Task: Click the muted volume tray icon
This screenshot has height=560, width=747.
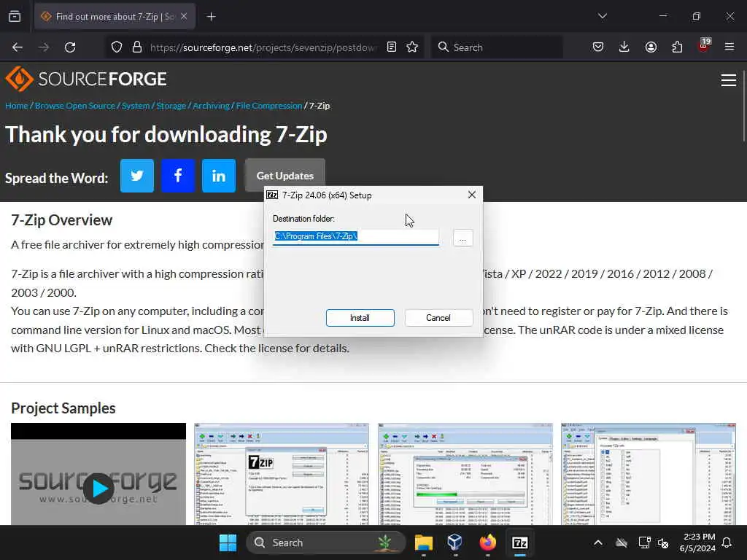Action: click(x=663, y=542)
